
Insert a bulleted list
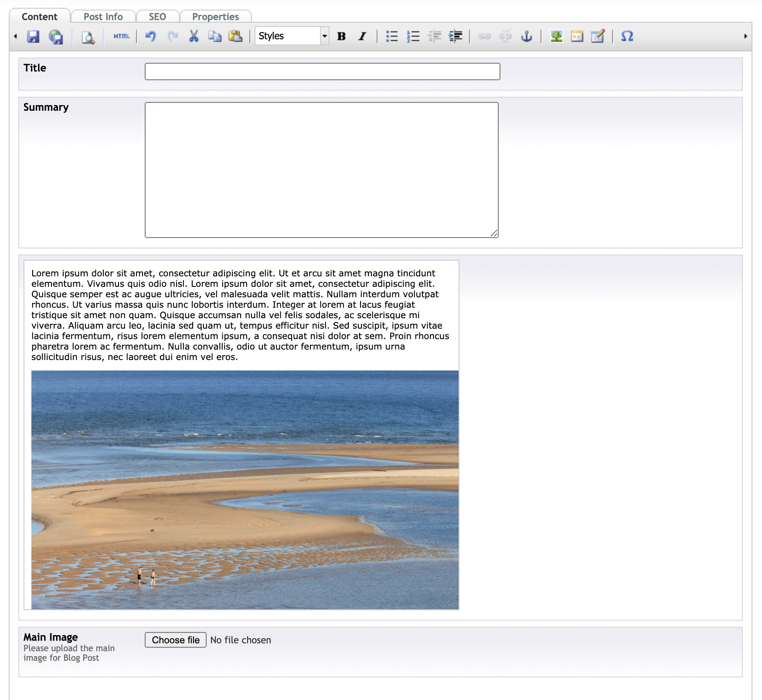point(392,36)
